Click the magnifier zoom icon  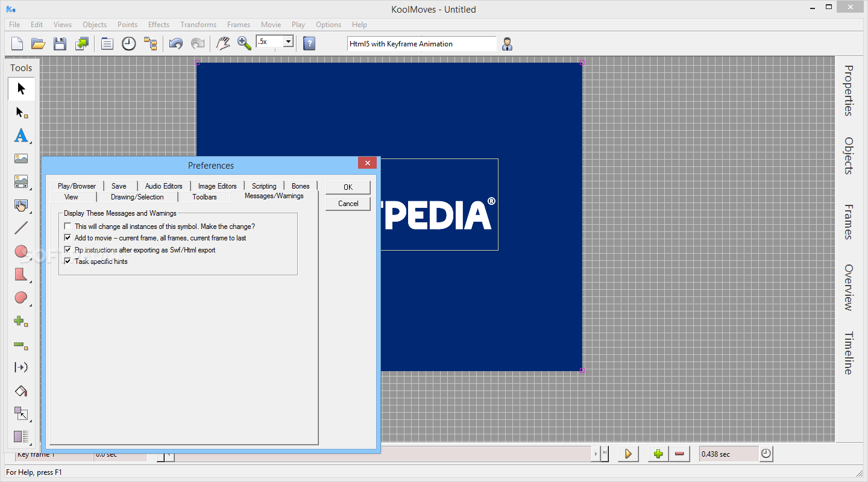point(244,43)
